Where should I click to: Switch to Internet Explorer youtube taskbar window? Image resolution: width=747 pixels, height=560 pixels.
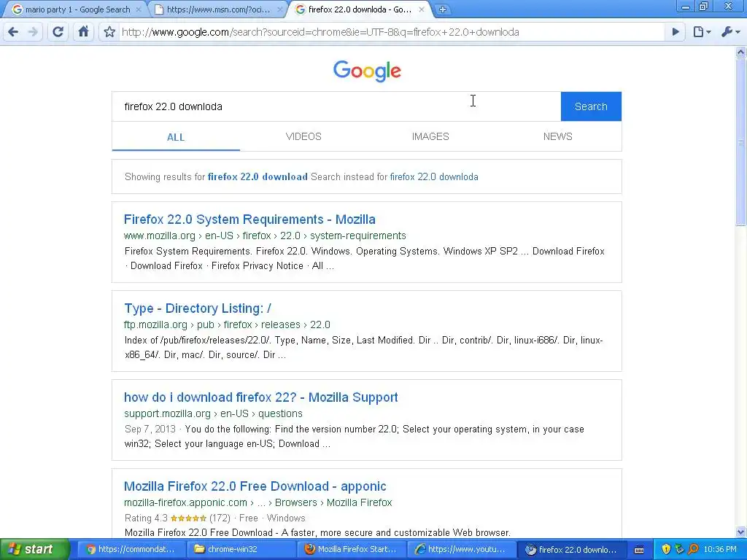click(x=461, y=549)
